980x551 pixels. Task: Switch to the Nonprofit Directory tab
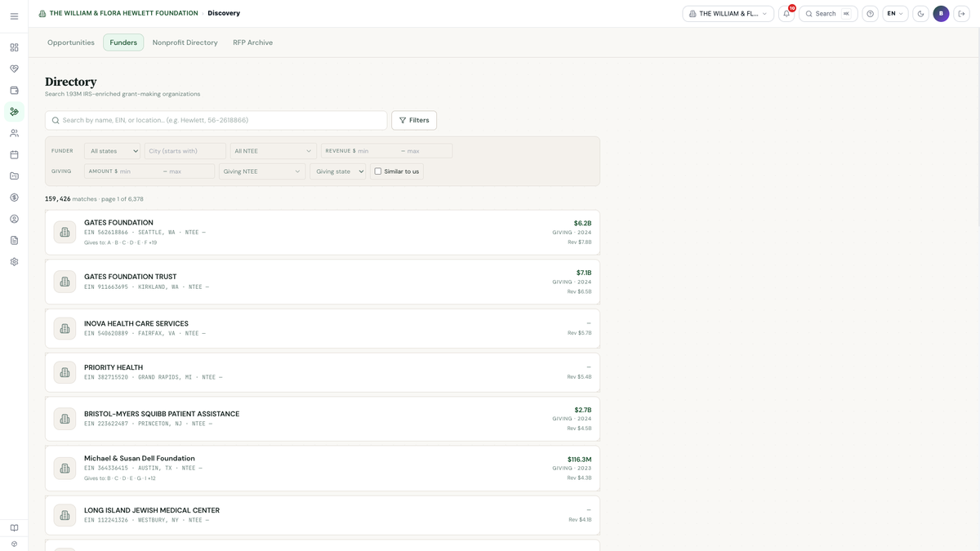coord(185,42)
